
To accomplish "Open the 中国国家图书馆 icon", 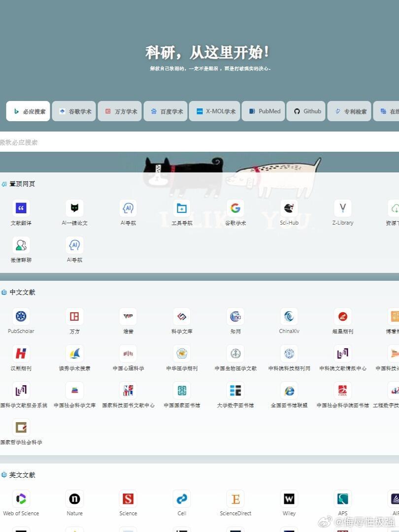I will click(182, 390).
